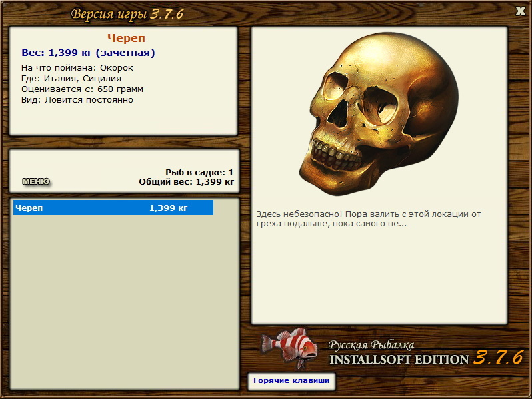Close the window with the X button
The height and width of the screenshot is (399, 532).
pyautogui.click(x=520, y=11)
